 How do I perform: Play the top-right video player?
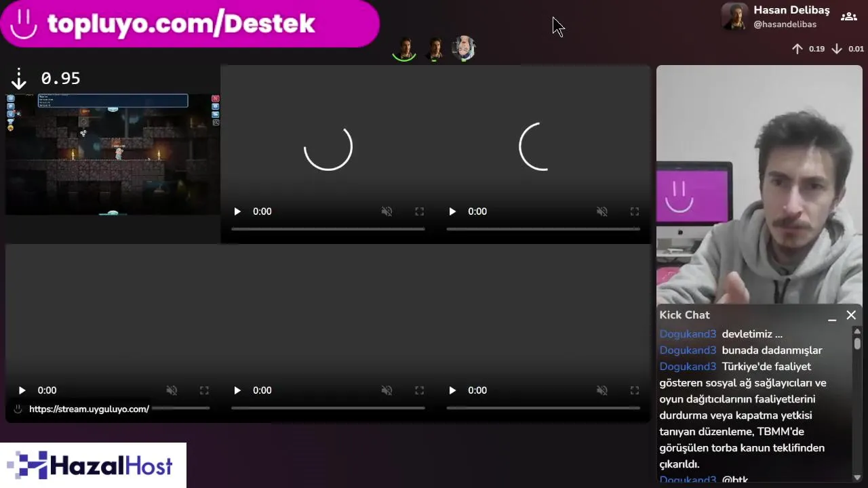pyautogui.click(x=452, y=211)
